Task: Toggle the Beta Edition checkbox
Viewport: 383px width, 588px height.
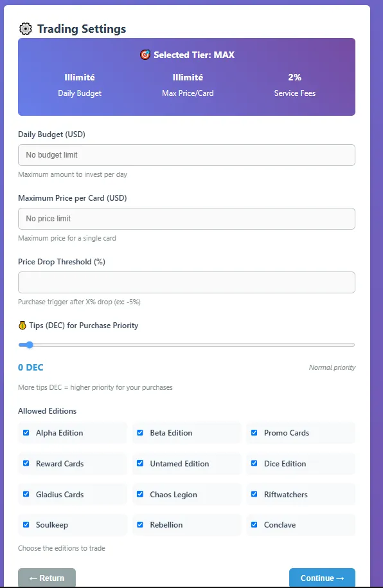Action: click(140, 432)
